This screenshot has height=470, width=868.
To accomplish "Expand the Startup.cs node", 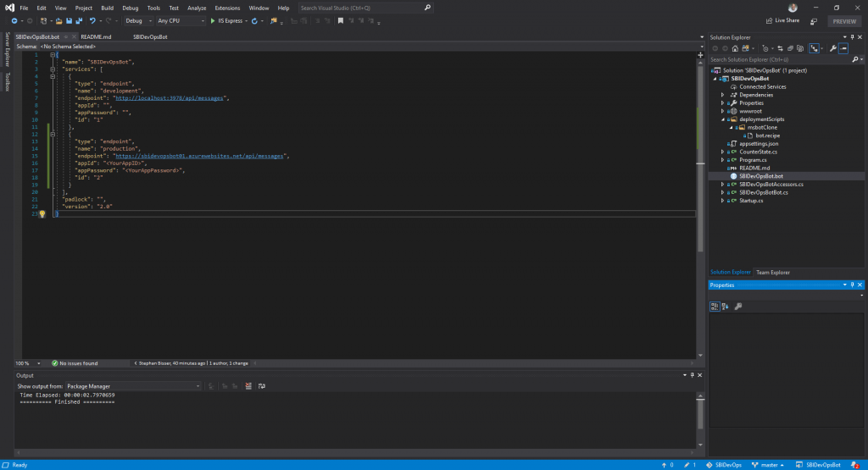I will point(722,201).
